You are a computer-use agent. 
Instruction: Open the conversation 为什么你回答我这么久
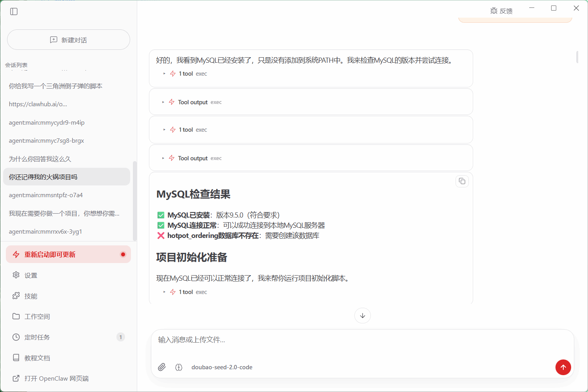coord(67,159)
